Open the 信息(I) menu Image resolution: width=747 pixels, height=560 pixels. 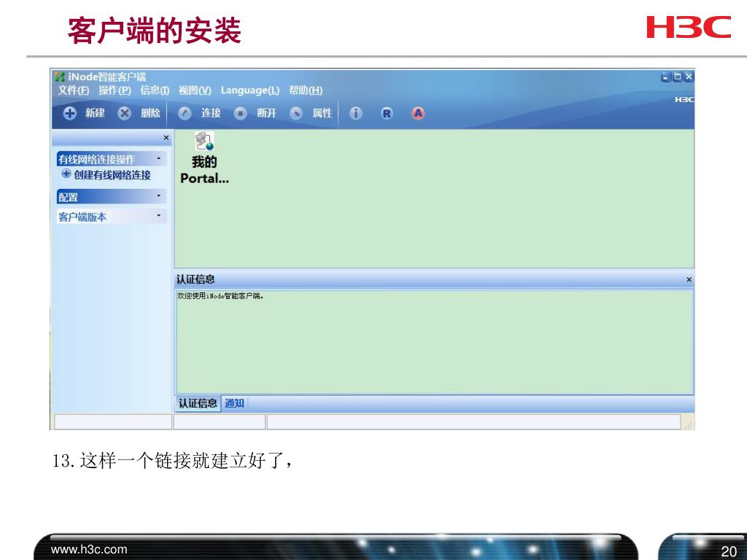[155, 90]
